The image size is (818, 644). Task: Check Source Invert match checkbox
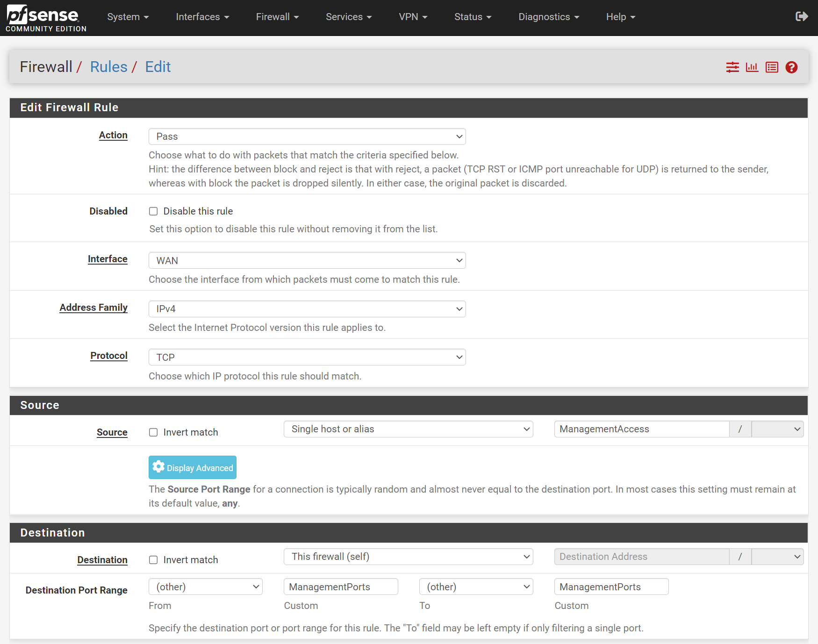pyautogui.click(x=153, y=432)
